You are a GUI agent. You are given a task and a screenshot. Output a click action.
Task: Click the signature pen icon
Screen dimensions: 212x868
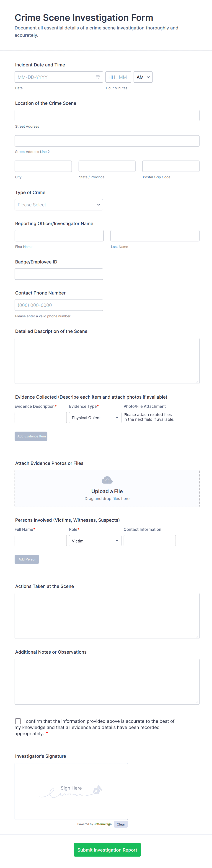[97, 790]
